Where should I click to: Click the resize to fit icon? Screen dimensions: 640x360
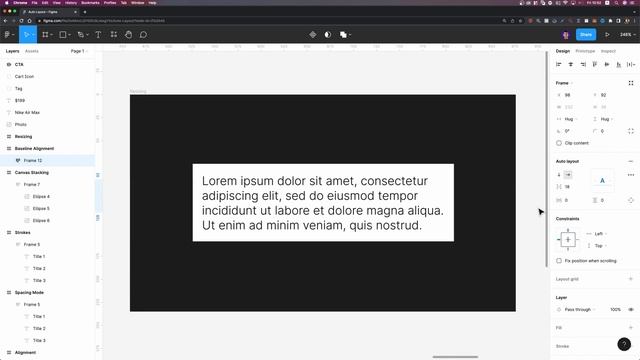(x=631, y=83)
